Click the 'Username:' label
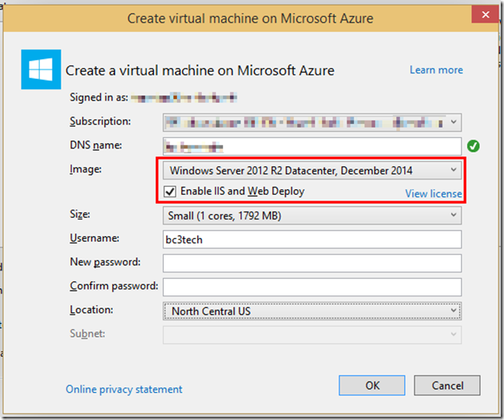The height and width of the screenshot is (420, 504). (x=94, y=238)
